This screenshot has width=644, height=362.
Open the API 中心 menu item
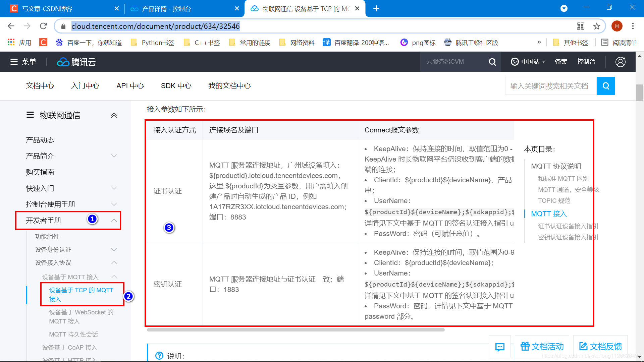click(x=130, y=86)
